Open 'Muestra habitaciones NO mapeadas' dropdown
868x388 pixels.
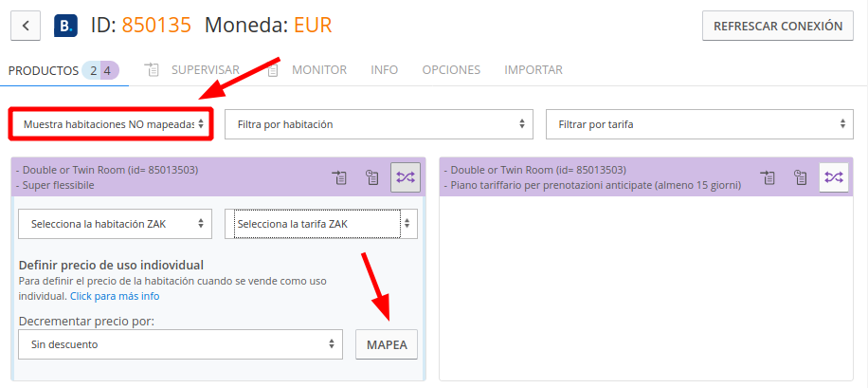point(111,124)
